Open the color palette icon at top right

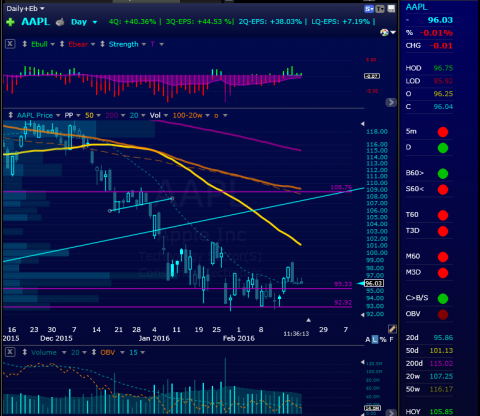point(385,32)
